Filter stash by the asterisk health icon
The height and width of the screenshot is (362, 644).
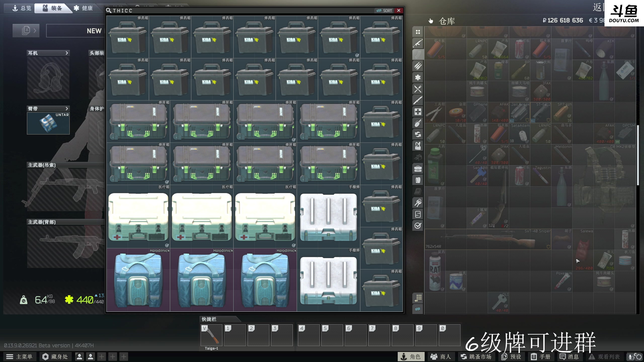418,77
